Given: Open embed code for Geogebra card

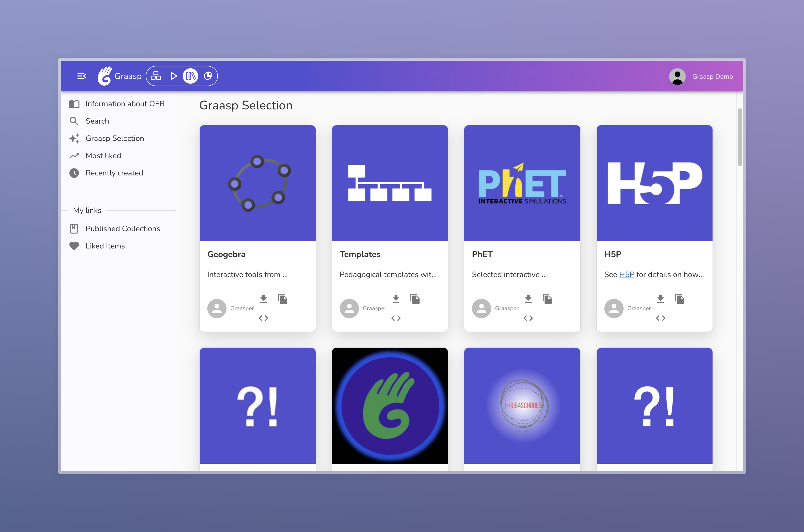Looking at the screenshot, I should 263,318.
